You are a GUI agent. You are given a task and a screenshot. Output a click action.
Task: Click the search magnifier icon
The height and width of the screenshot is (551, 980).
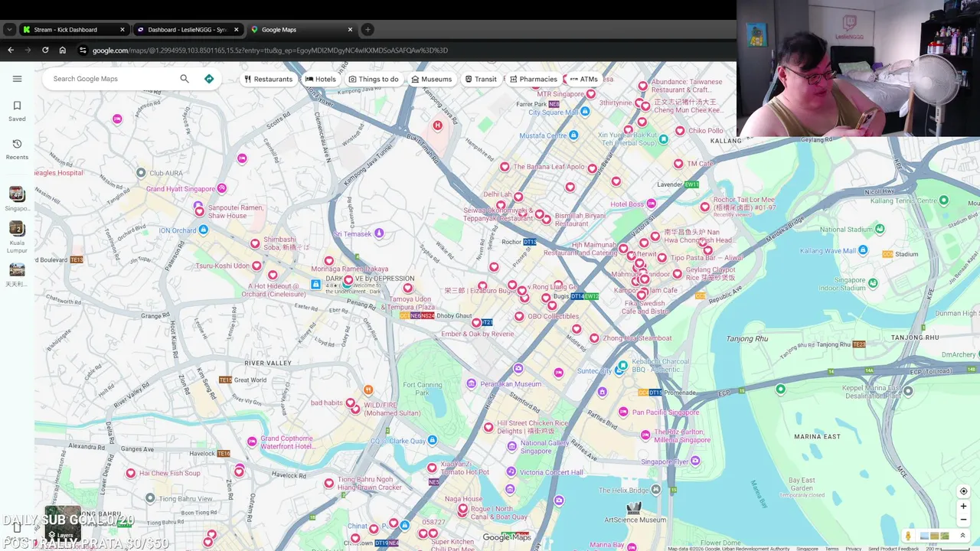click(x=185, y=79)
